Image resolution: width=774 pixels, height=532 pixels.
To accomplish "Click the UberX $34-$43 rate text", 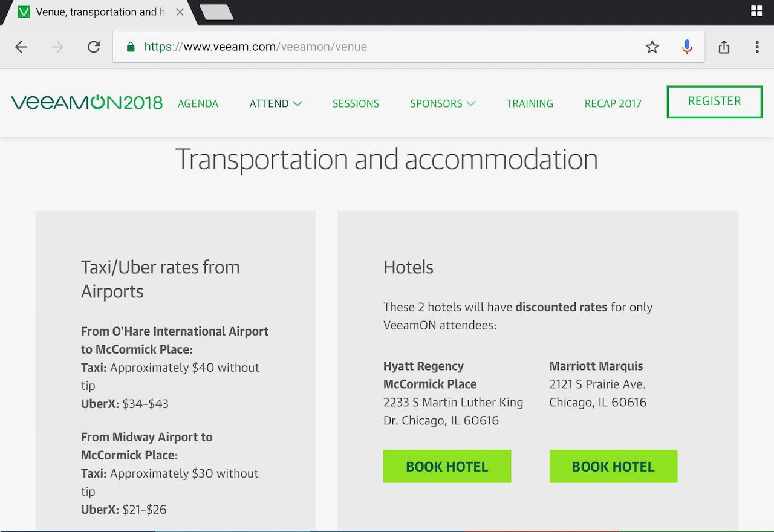I will [125, 404].
